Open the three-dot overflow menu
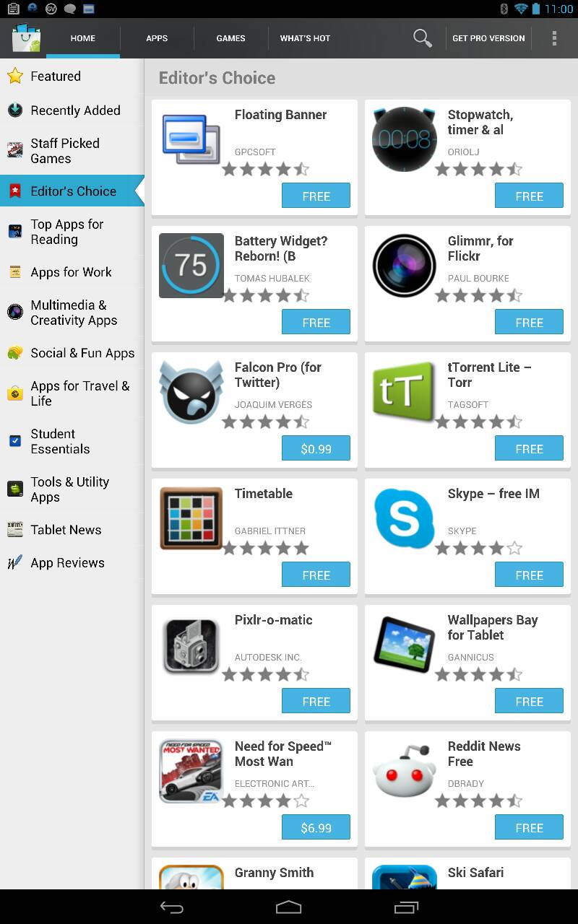578x924 pixels. [554, 38]
